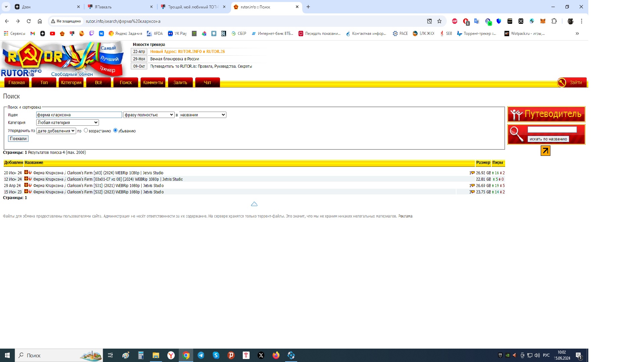Download torrent file for Clarkson's Farm [S03]
The height and width of the screenshot is (362, 644).
26,173
